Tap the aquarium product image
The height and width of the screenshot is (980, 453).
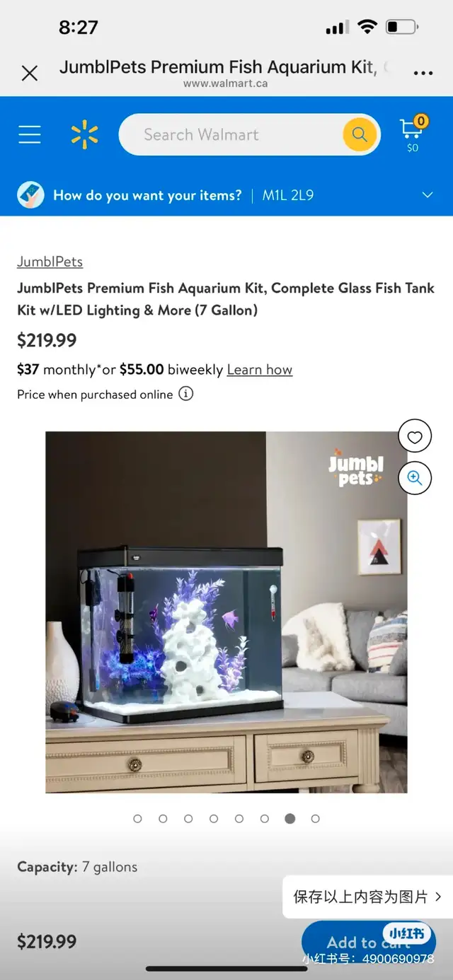tap(226, 612)
